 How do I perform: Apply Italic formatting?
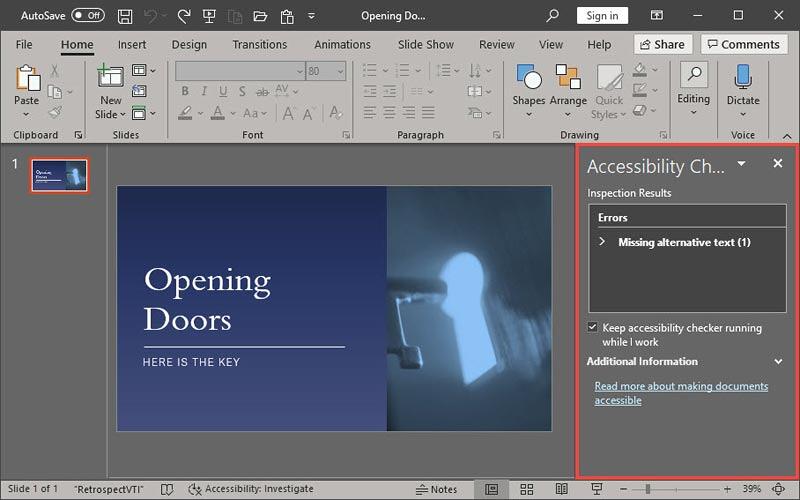[x=204, y=91]
